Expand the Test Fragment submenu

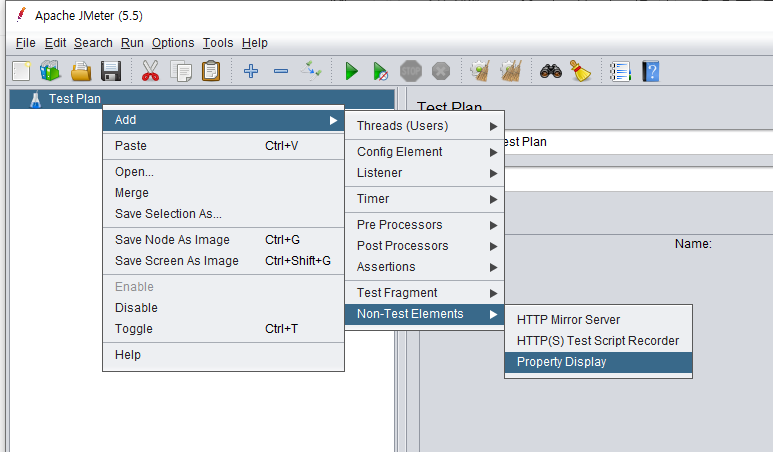424,293
